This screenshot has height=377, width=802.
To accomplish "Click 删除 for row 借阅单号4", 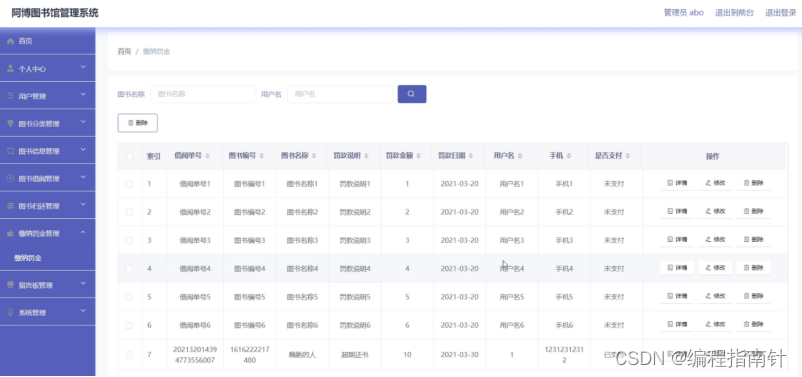I will [753, 268].
